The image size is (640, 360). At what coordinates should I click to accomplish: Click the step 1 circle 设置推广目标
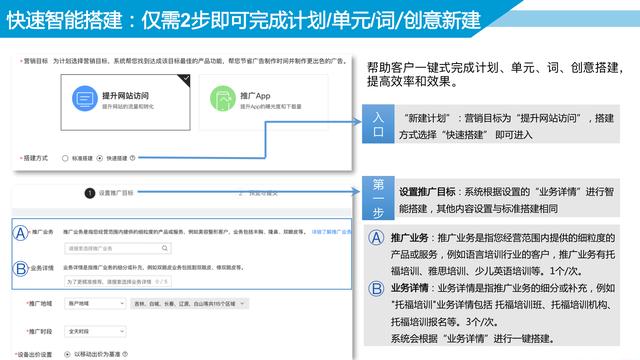point(90,193)
